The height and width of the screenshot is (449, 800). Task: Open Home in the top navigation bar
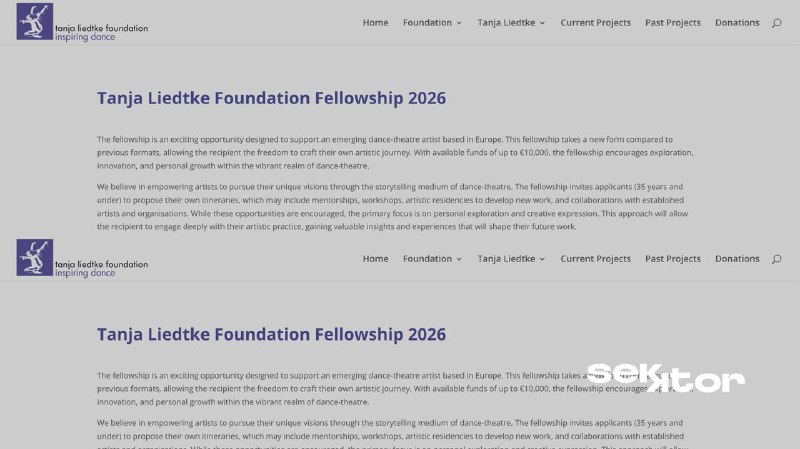pyautogui.click(x=375, y=22)
